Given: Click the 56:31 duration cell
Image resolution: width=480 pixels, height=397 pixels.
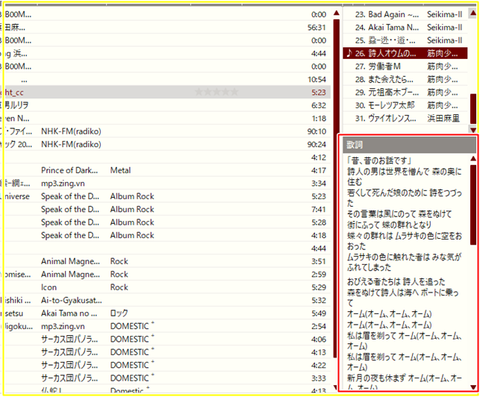Looking at the screenshot, I should [x=317, y=27].
